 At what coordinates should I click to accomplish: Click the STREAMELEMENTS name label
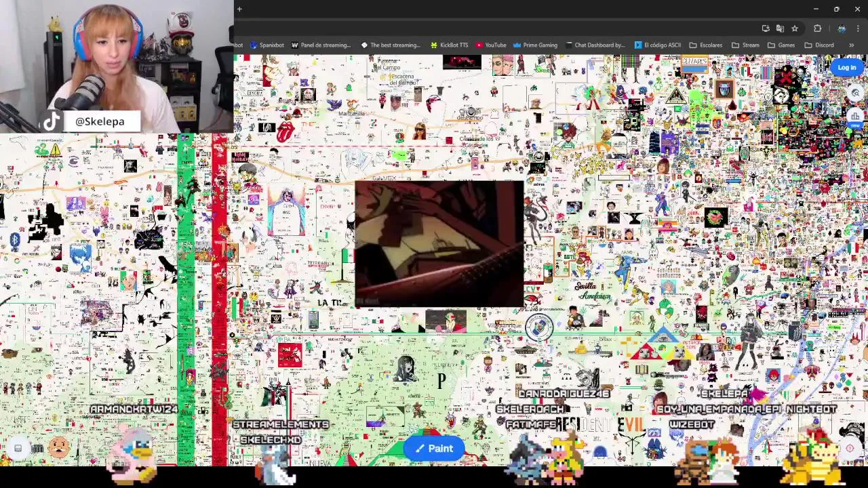click(x=281, y=424)
